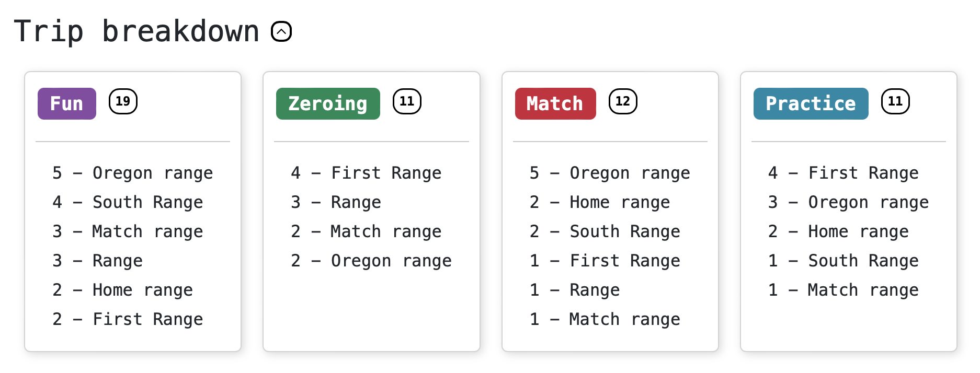Click the Match count badge 12
The width and height of the screenshot is (980, 373).
click(623, 101)
